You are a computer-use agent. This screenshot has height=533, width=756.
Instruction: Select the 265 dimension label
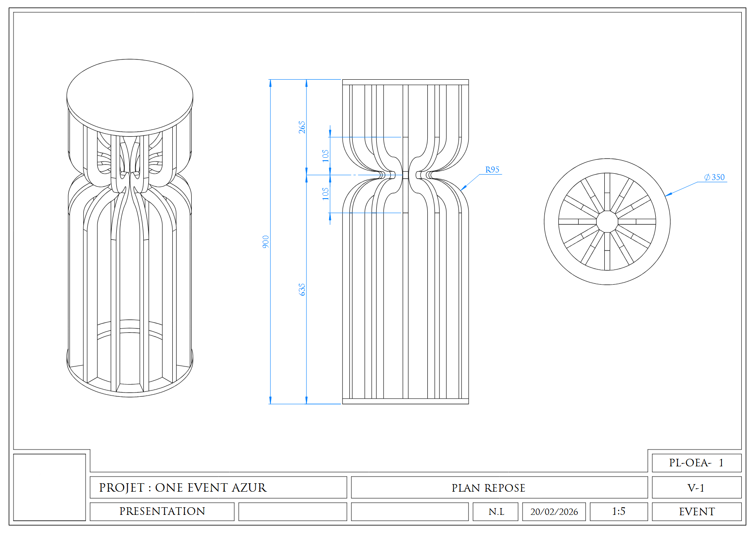click(302, 127)
